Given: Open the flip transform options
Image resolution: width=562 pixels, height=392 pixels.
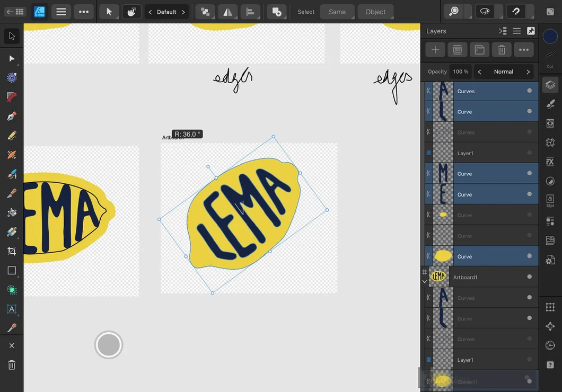Looking at the screenshot, I should (x=227, y=12).
